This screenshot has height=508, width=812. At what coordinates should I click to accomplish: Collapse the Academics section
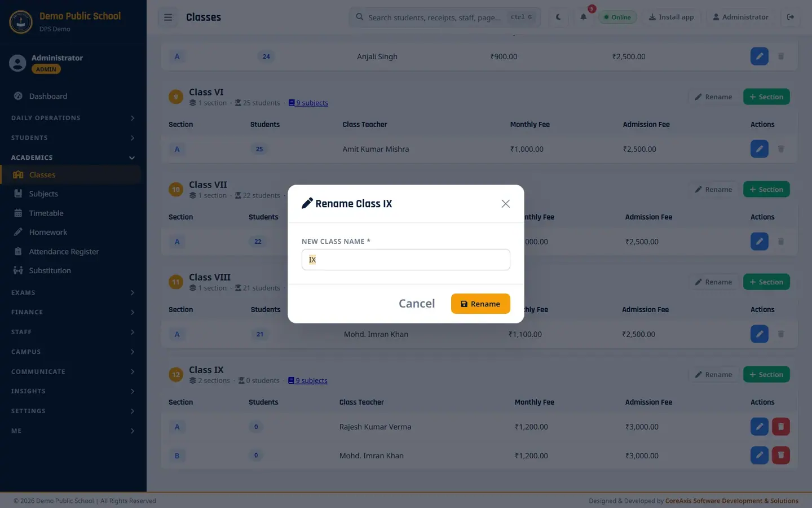pyautogui.click(x=73, y=157)
